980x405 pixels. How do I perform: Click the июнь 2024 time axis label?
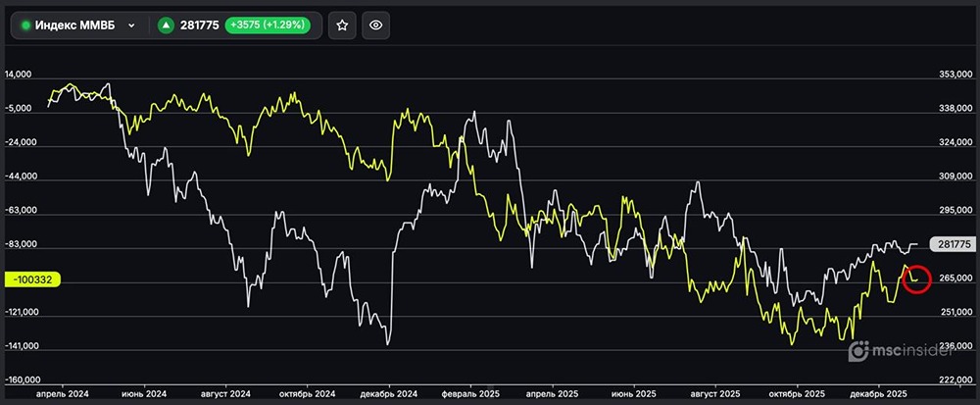[144, 394]
